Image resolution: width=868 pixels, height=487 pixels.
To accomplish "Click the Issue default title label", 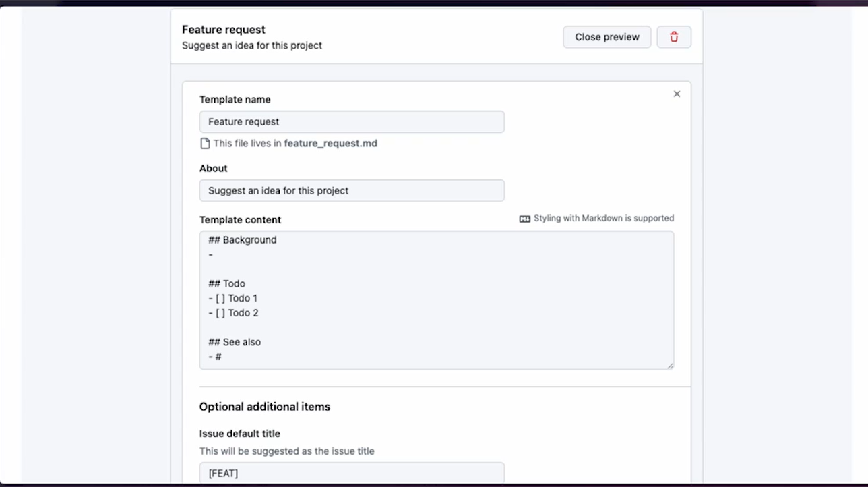I will 239,434.
